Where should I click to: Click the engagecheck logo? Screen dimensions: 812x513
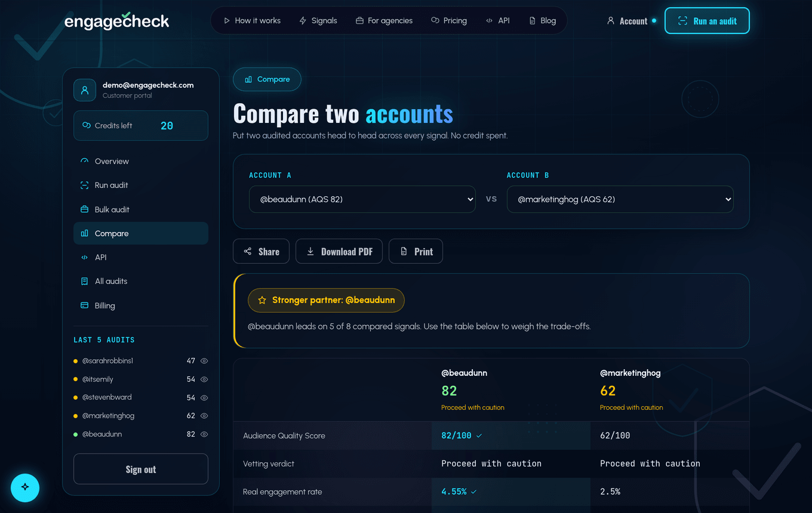pyautogui.click(x=117, y=21)
